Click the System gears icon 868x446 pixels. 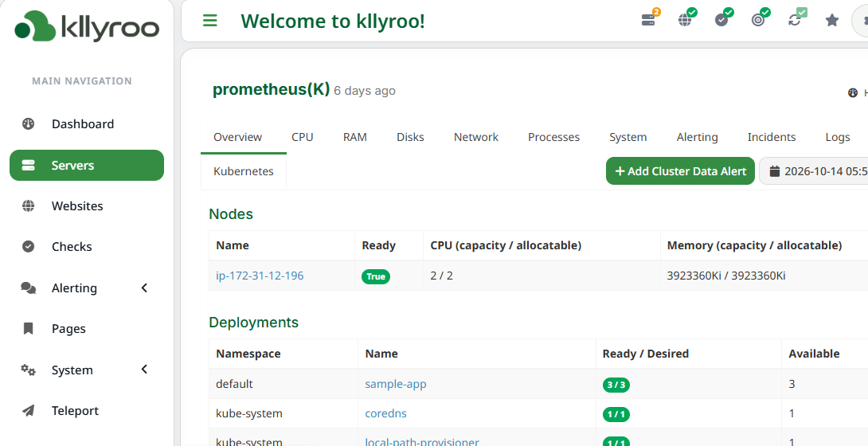[x=28, y=370]
